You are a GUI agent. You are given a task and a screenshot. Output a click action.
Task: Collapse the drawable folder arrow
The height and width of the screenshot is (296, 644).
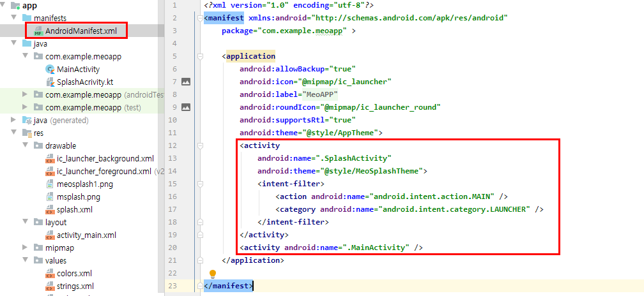(x=25, y=145)
